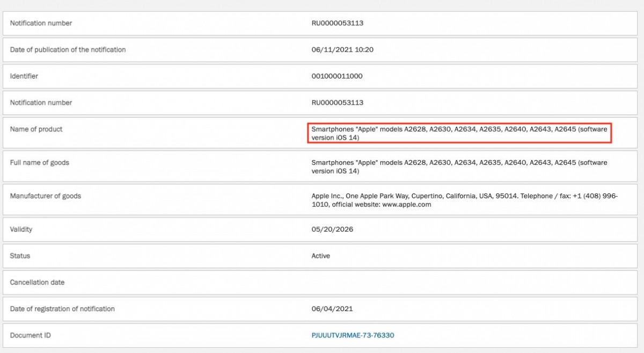Click the Identifier row label
Image resolution: width=644 pixels, height=353 pixels.
click(x=24, y=76)
